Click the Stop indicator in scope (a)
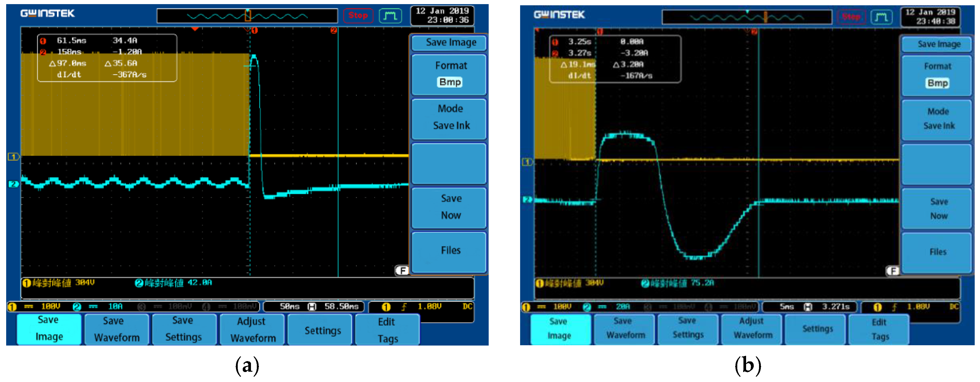 point(358,16)
